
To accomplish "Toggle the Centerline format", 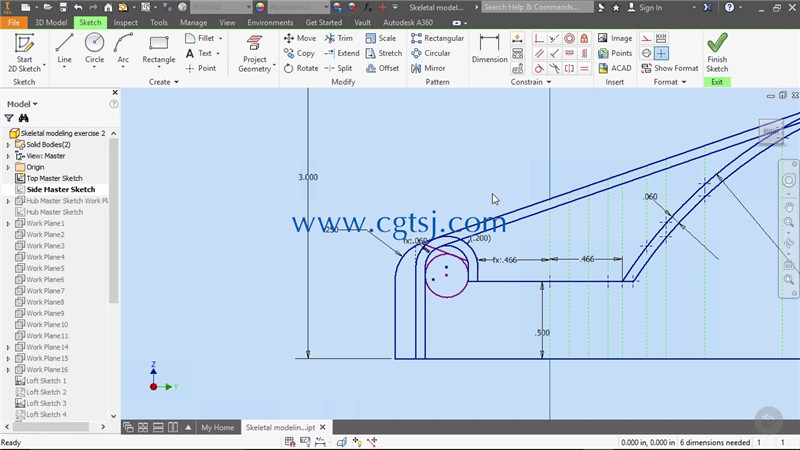I will point(646,53).
